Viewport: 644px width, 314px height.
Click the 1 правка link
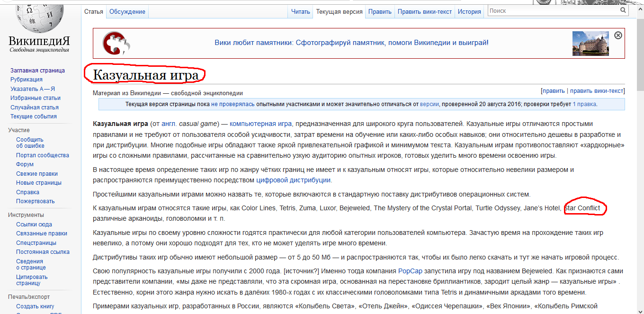click(584, 104)
